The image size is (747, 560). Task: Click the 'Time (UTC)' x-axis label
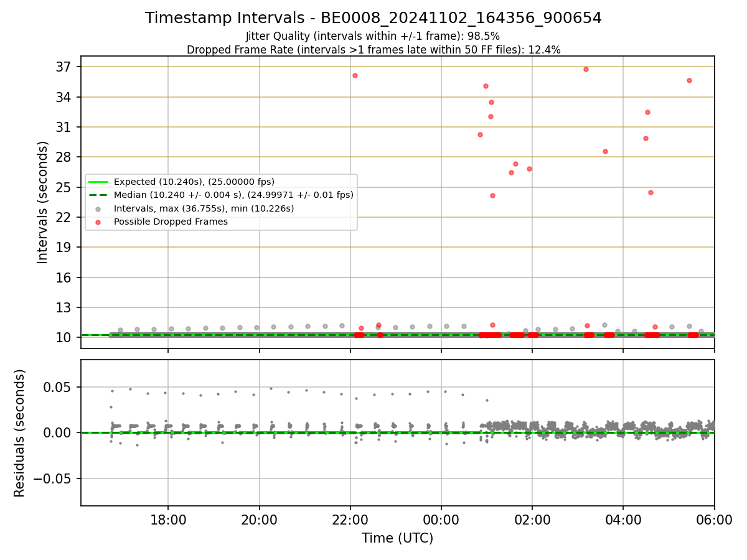tap(397, 538)
